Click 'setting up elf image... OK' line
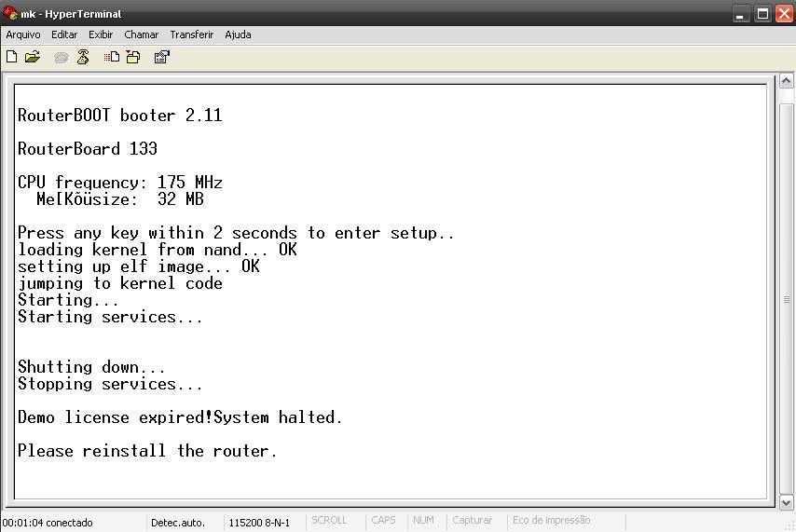The height and width of the screenshot is (532, 796). (x=139, y=266)
